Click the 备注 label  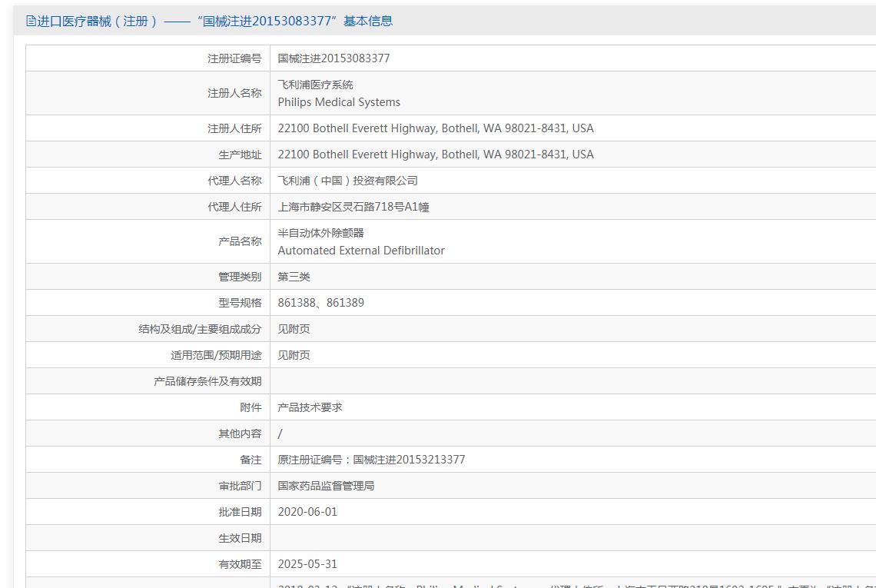(251, 460)
